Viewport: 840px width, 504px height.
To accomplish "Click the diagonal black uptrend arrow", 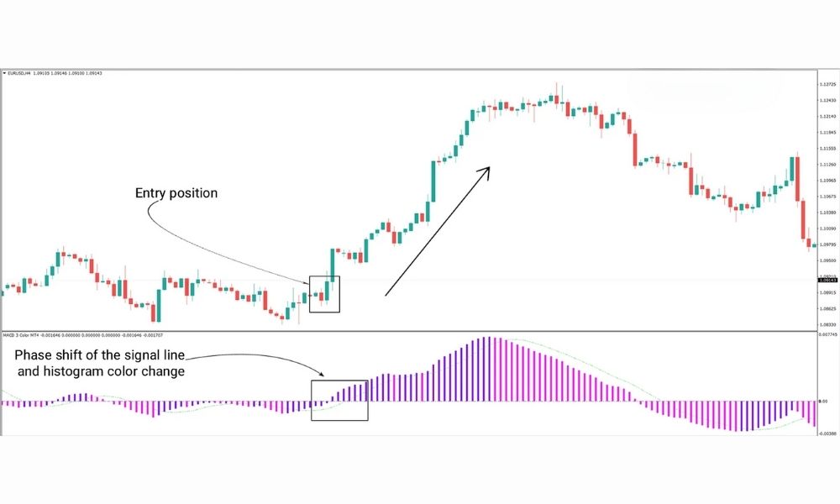I will 437,231.
